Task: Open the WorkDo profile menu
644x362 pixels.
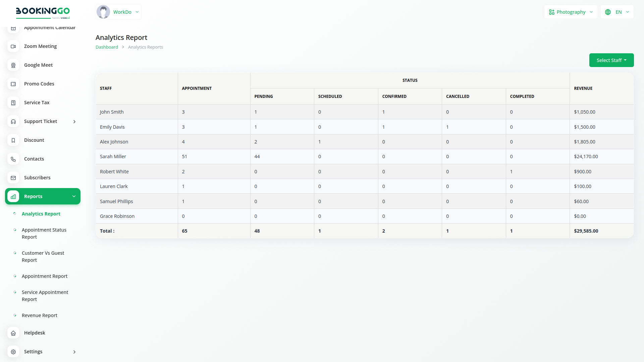Action: [118, 12]
